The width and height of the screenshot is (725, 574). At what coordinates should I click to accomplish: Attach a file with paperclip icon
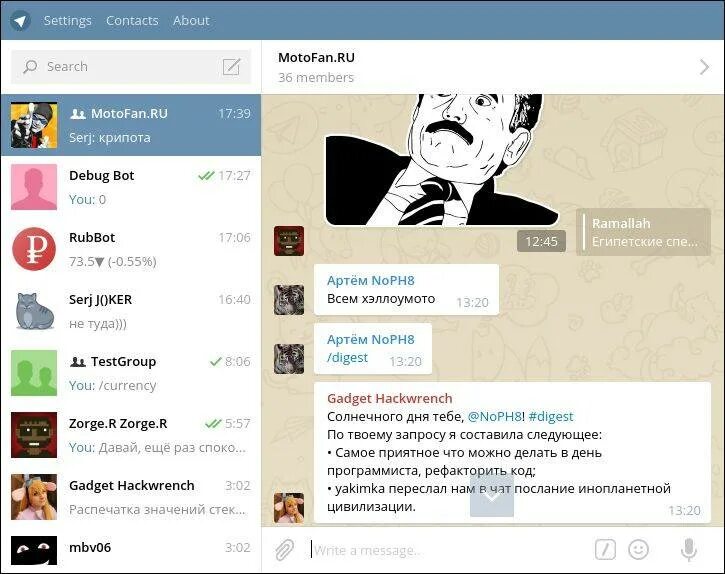pyautogui.click(x=285, y=550)
